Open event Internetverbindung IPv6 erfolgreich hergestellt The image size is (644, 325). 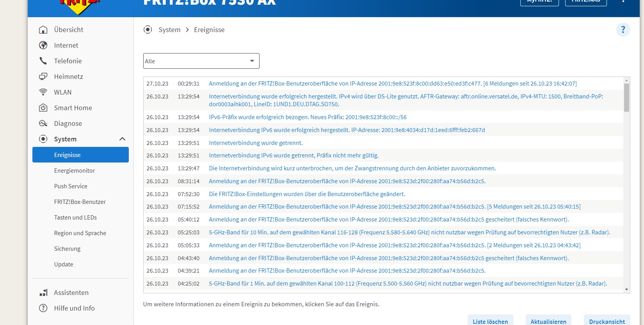347,130
